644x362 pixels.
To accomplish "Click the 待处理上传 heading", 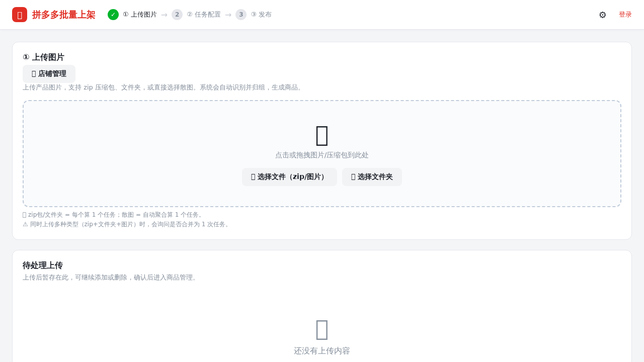I will 43,265.
